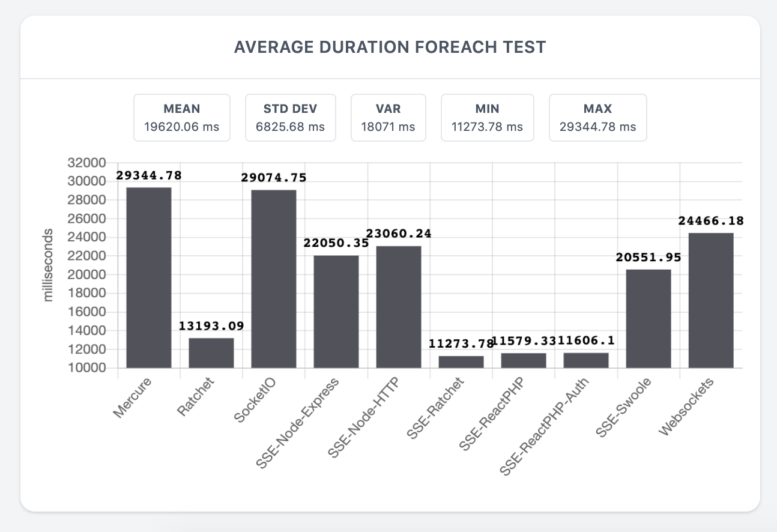This screenshot has height=532, width=777.
Task: Click the MAX statistic box
Action: click(x=597, y=118)
